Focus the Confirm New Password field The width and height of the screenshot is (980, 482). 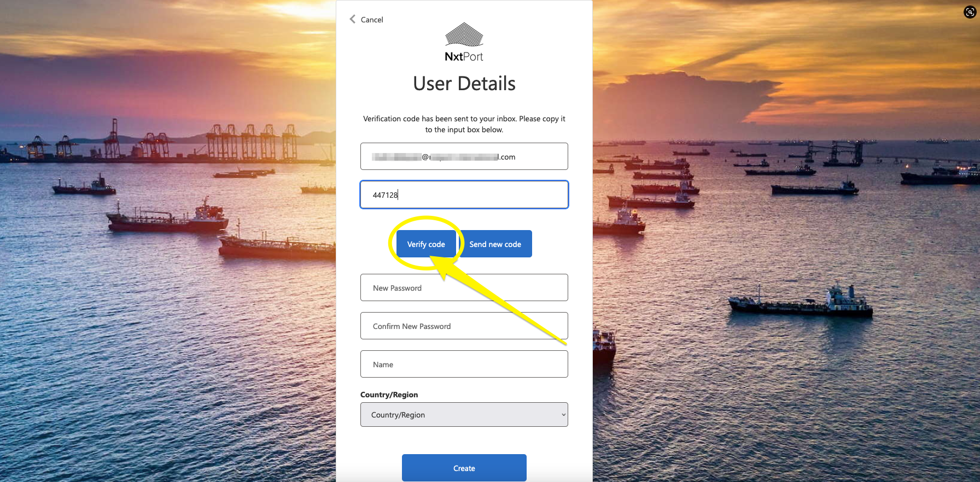464,326
